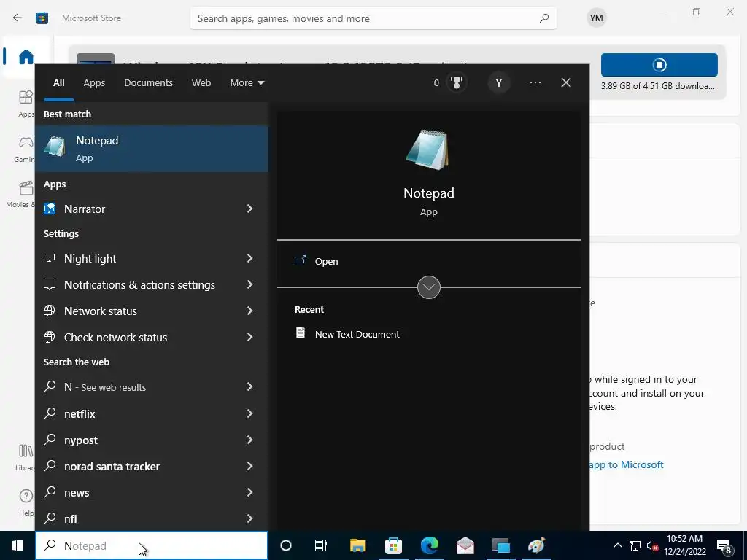Open Paint app from taskbar

[x=537, y=545]
